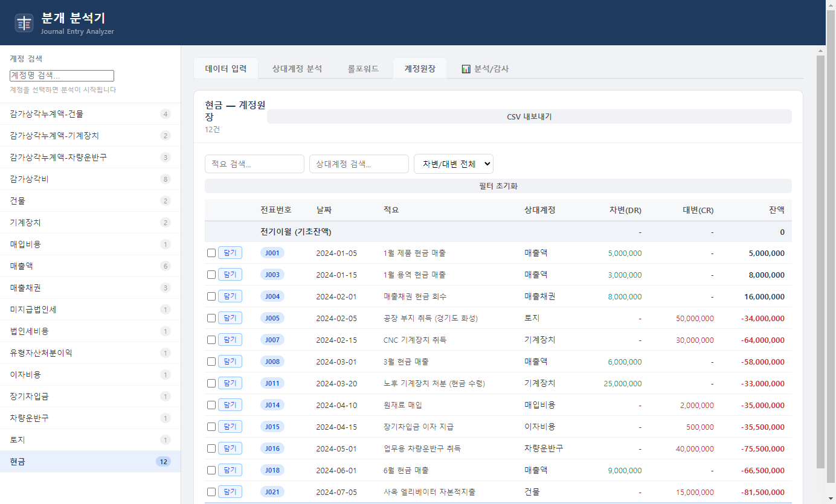
Task: Add J018 entry with 담기 button
Action: (x=230, y=470)
